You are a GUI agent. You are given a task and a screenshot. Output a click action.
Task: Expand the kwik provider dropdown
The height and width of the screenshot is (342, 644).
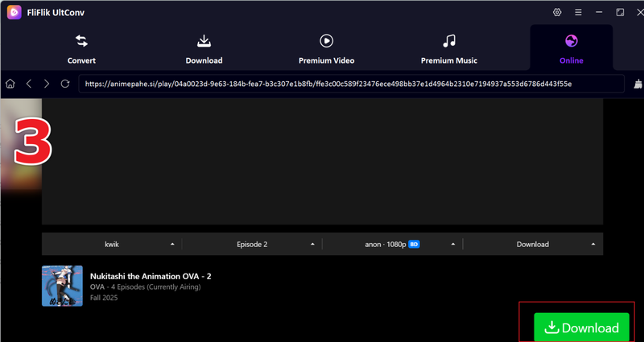tap(112, 245)
